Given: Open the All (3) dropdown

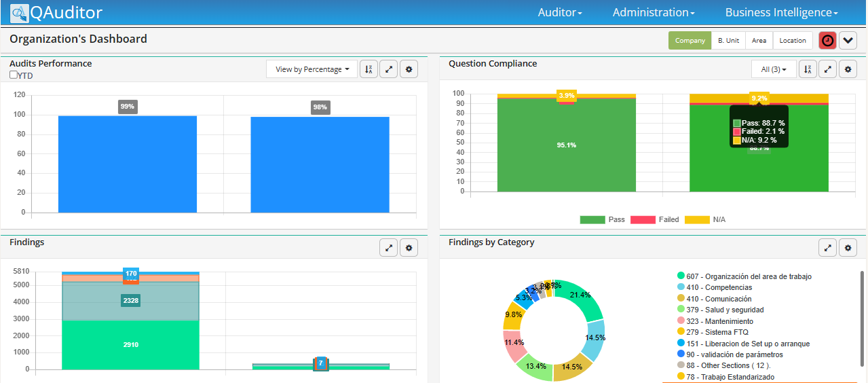Looking at the screenshot, I should 774,69.
